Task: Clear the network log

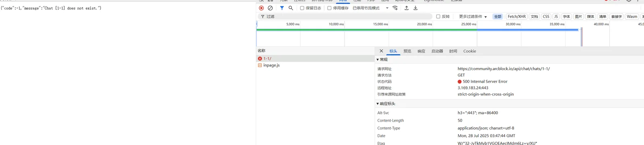Action: (x=270, y=8)
